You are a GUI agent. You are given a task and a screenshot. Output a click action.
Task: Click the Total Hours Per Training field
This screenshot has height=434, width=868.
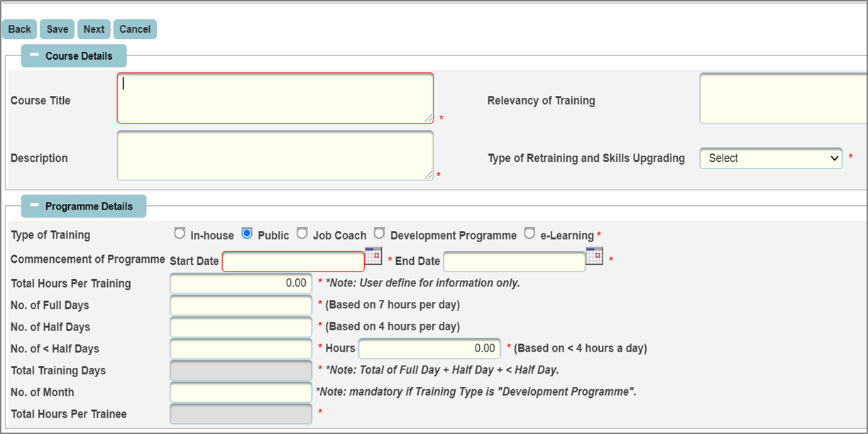pyautogui.click(x=241, y=283)
